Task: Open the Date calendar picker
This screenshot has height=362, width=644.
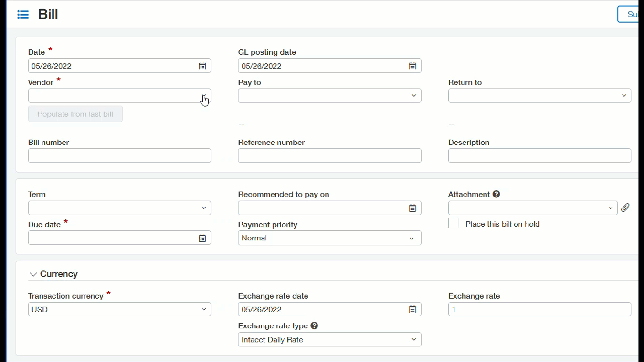Action: click(x=203, y=65)
